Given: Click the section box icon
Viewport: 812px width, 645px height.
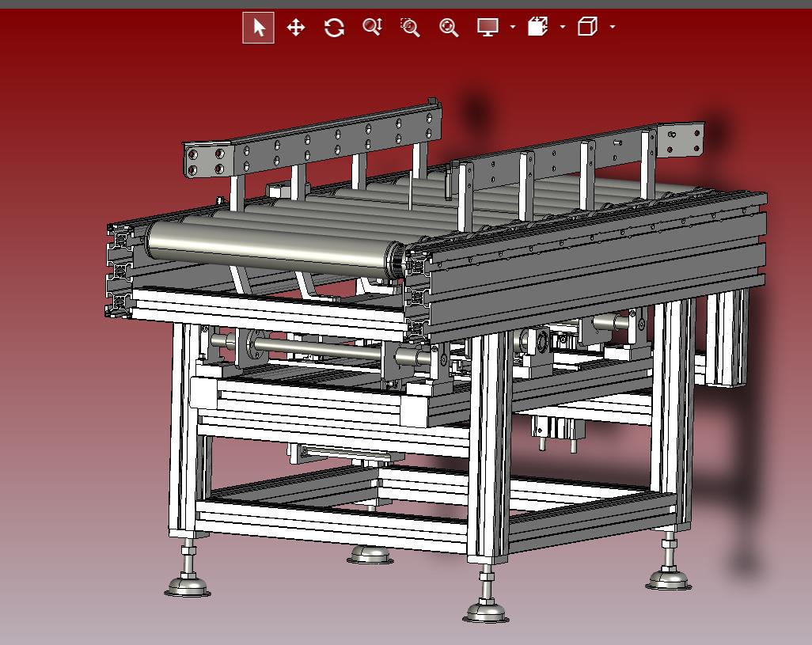Looking at the screenshot, I should point(538,26).
